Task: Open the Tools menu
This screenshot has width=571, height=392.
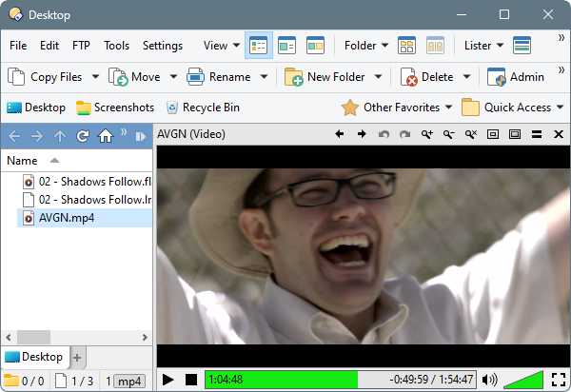Action: [x=116, y=46]
